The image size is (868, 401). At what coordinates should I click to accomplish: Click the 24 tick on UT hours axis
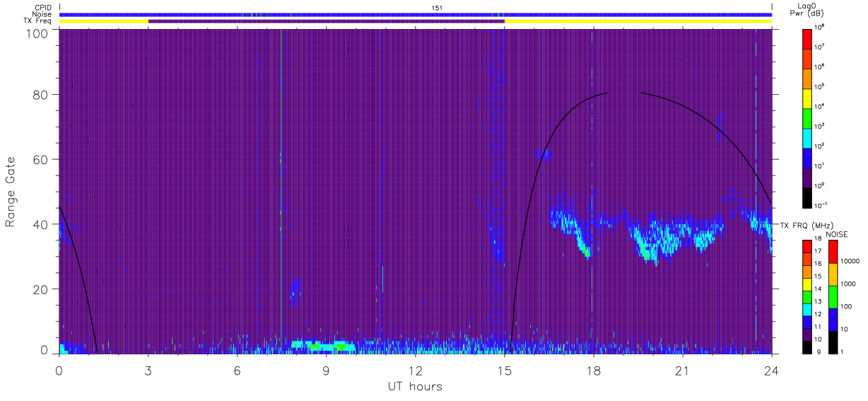pyautogui.click(x=771, y=370)
